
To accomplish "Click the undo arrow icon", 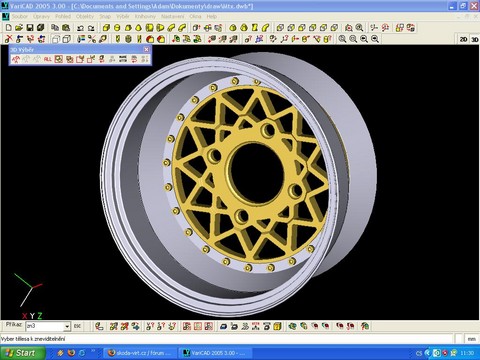I will coord(80,28).
